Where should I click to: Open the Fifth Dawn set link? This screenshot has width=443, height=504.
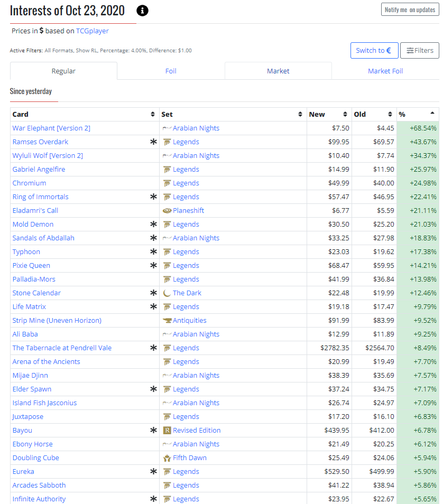(x=189, y=458)
